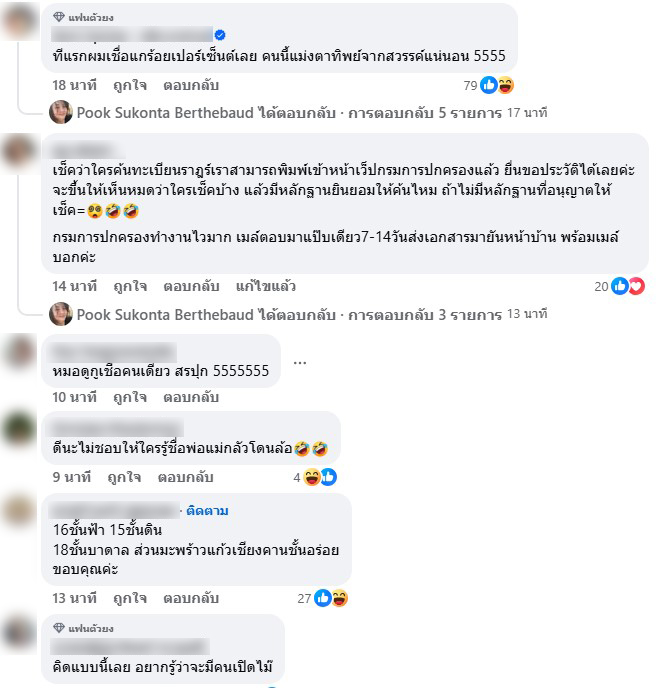
Task: Reply to the 14 นาที comment using ตอบกลับ
Action: (191, 286)
